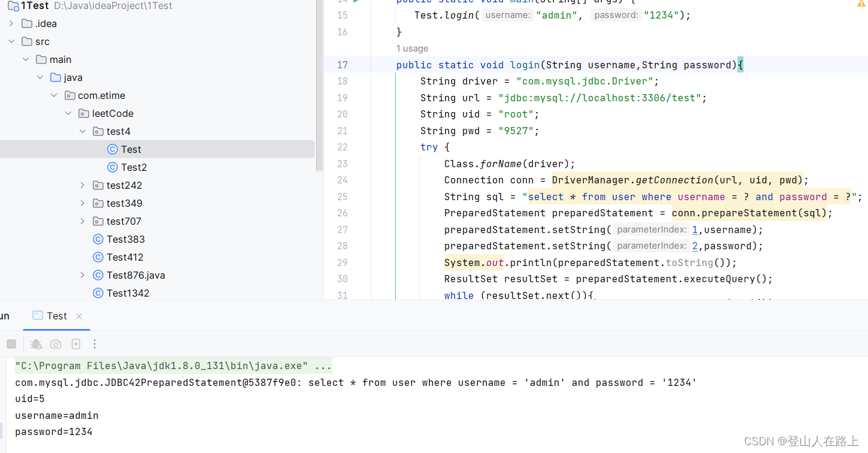This screenshot has width=868, height=453.
Task: Click the 1Test project module icon
Action: pos(13,5)
